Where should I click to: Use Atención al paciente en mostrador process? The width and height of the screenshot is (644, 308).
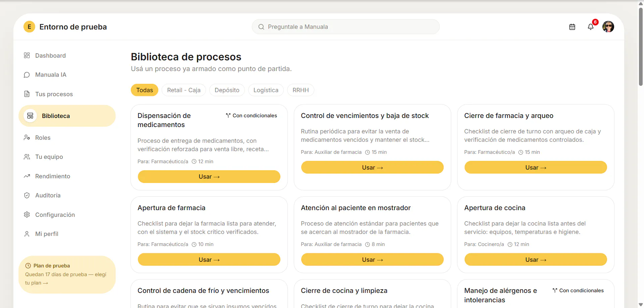pyautogui.click(x=372, y=259)
